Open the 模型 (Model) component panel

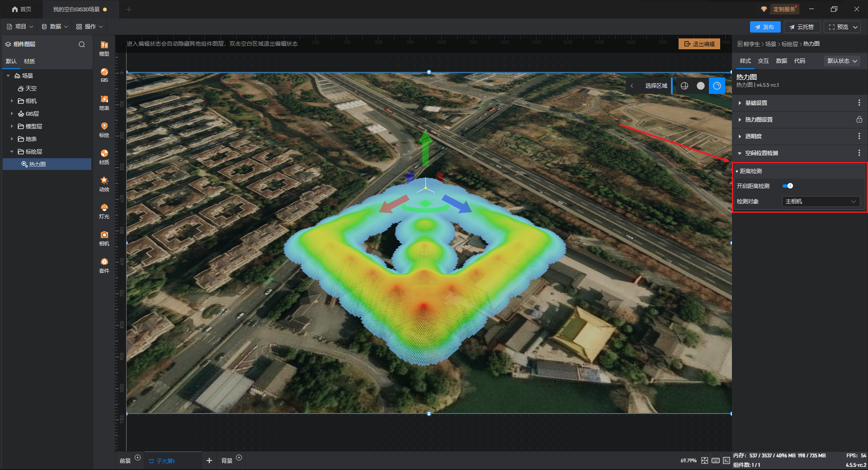(x=104, y=48)
